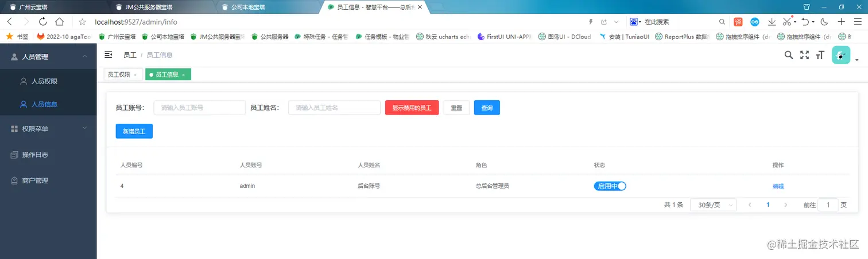This screenshot has width=868, height=259.
Task: Switch to the JM公共服务器宝塔 browser tab
Action: point(161,7)
